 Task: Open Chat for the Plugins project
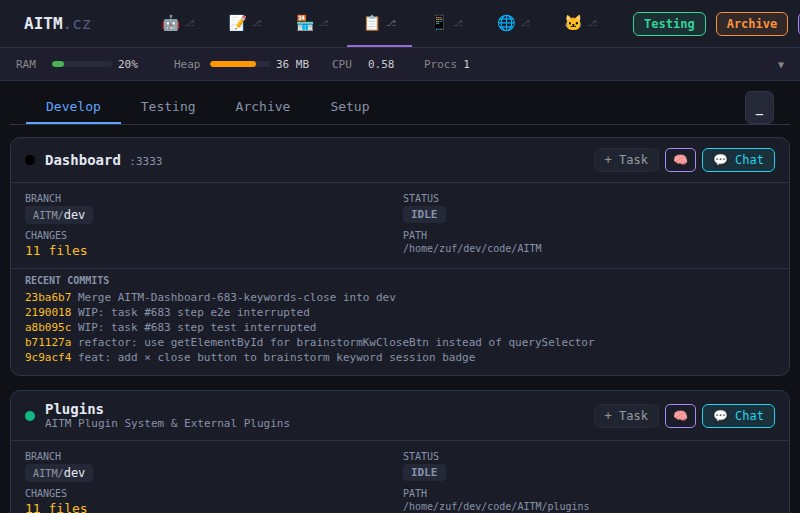[738, 416]
